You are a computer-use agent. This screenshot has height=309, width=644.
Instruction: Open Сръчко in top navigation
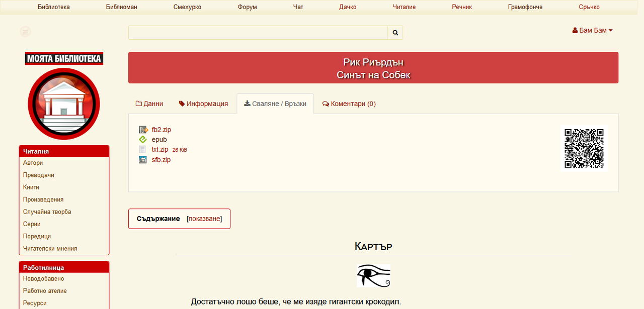(x=589, y=7)
